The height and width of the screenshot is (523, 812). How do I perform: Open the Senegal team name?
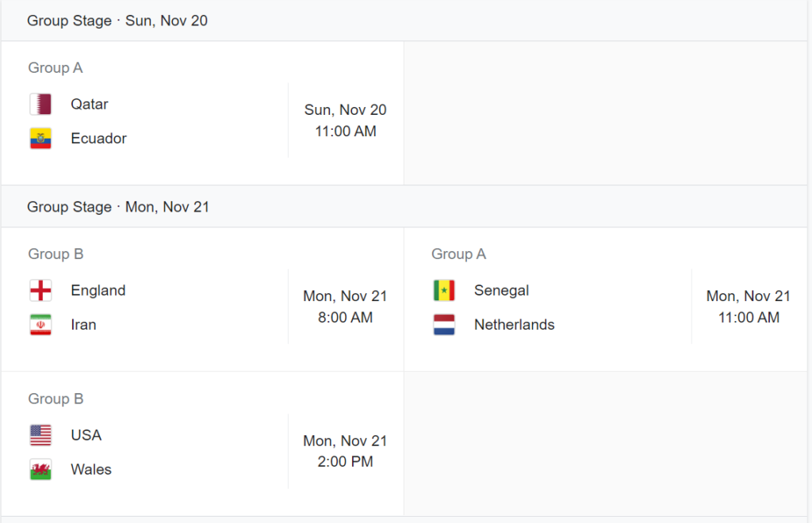pyautogui.click(x=501, y=291)
